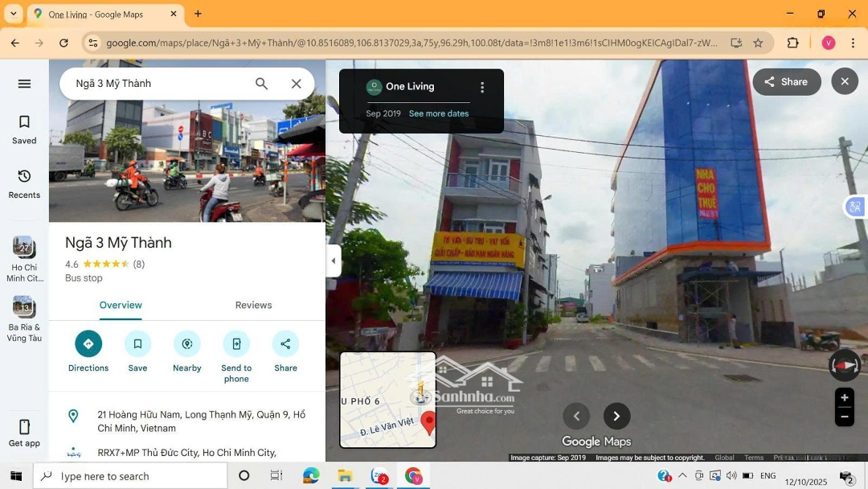Open the tab search dropdown in Chrome
This screenshot has height=489, width=868.
[x=14, y=14]
